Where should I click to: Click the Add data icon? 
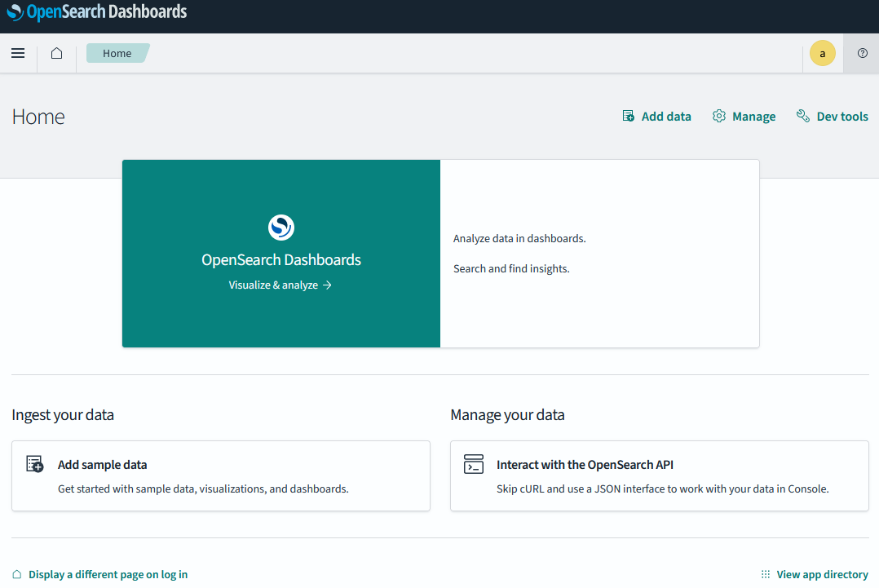pos(629,116)
